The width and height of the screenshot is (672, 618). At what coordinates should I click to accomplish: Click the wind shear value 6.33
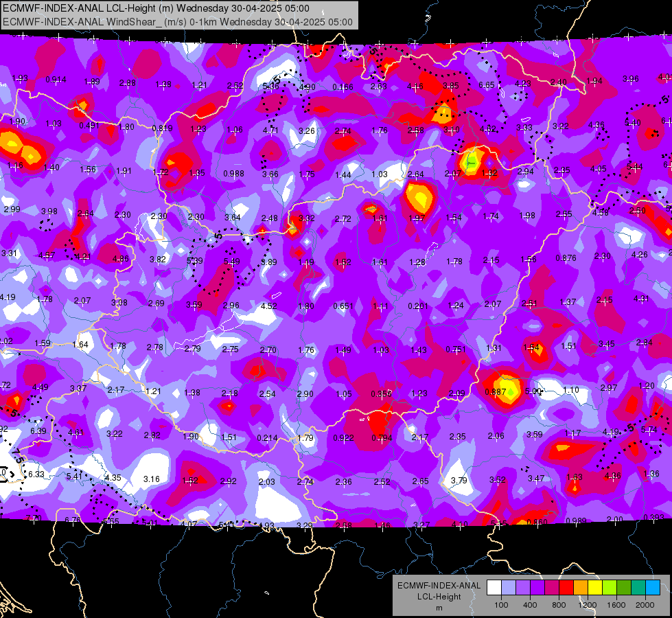(x=36, y=474)
